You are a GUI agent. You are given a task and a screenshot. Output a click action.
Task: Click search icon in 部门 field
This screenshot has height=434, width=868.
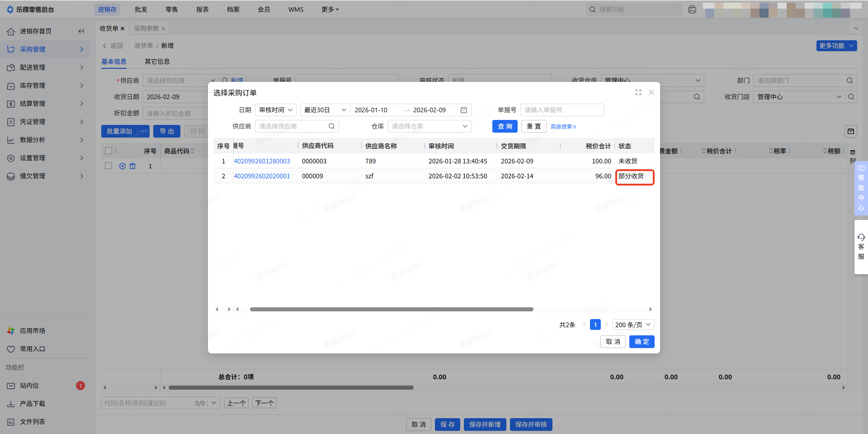tap(850, 81)
